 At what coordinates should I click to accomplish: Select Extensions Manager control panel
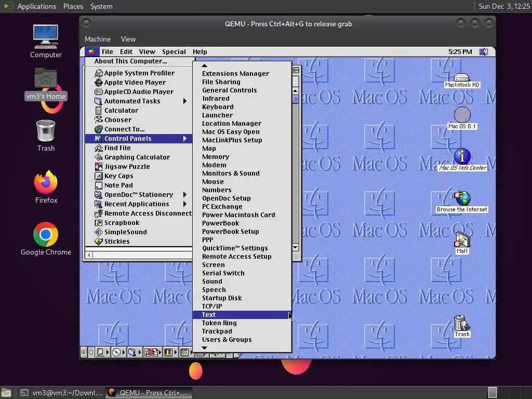(242, 74)
